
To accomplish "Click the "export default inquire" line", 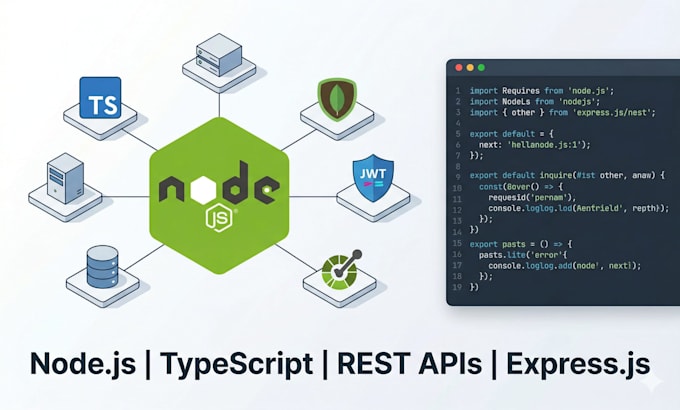I will (567, 176).
